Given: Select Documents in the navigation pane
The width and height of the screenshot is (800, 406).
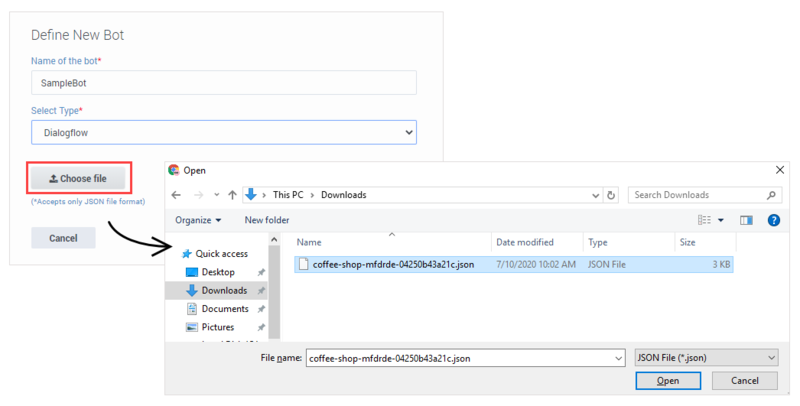Looking at the screenshot, I should [x=224, y=309].
